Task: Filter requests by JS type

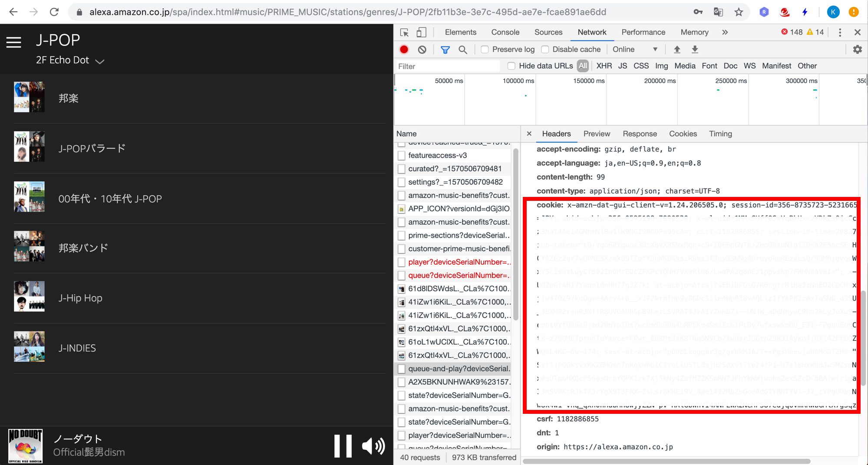Action: pyautogui.click(x=622, y=66)
